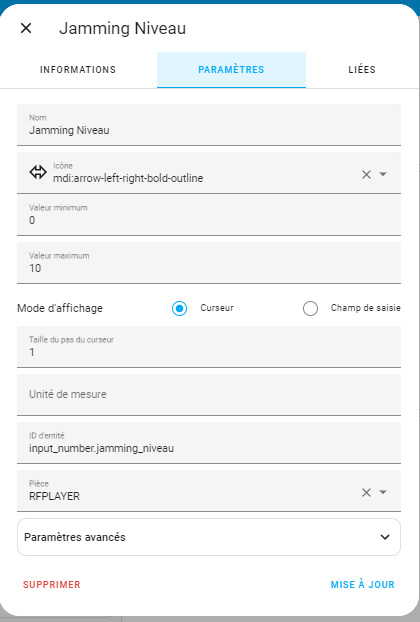
Task: Click the Unité de mesure field
Action: [x=209, y=395]
